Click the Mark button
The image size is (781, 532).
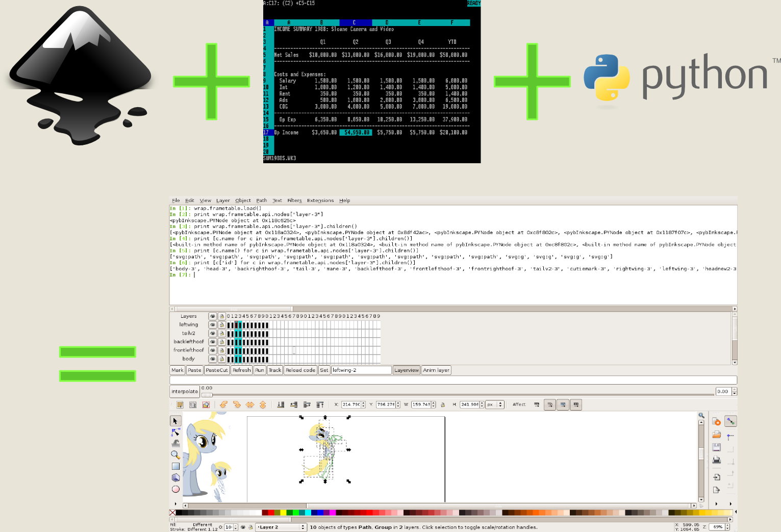click(x=178, y=370)
